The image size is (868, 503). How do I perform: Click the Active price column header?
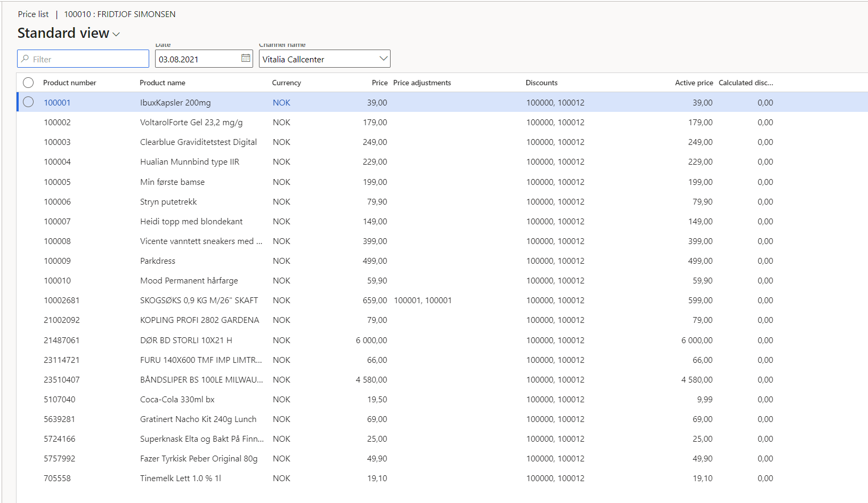(693, 83)
